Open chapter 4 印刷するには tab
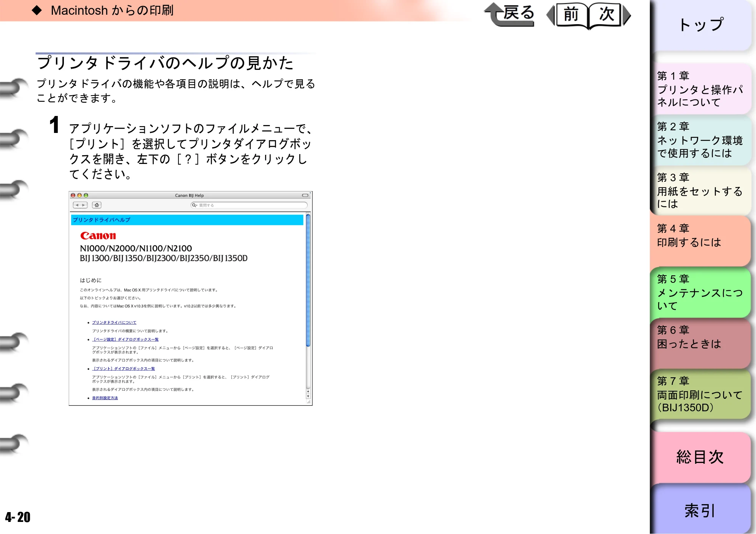This screenshot has width=756, height=534. coord(701,241)
